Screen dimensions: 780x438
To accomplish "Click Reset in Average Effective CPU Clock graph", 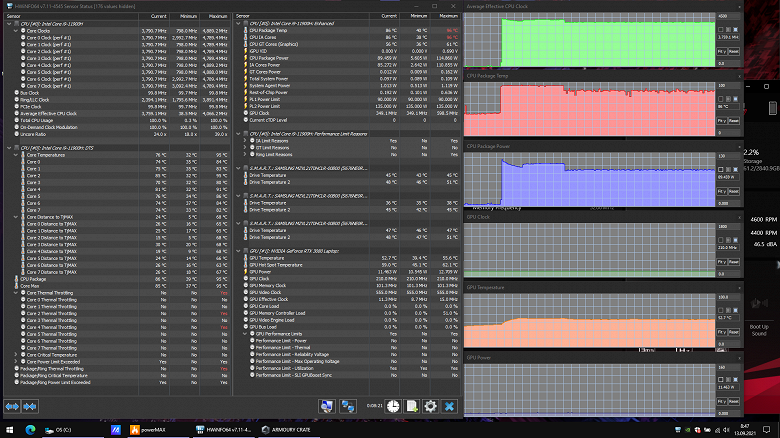I will pyautogui.click(x=734, y=51).
